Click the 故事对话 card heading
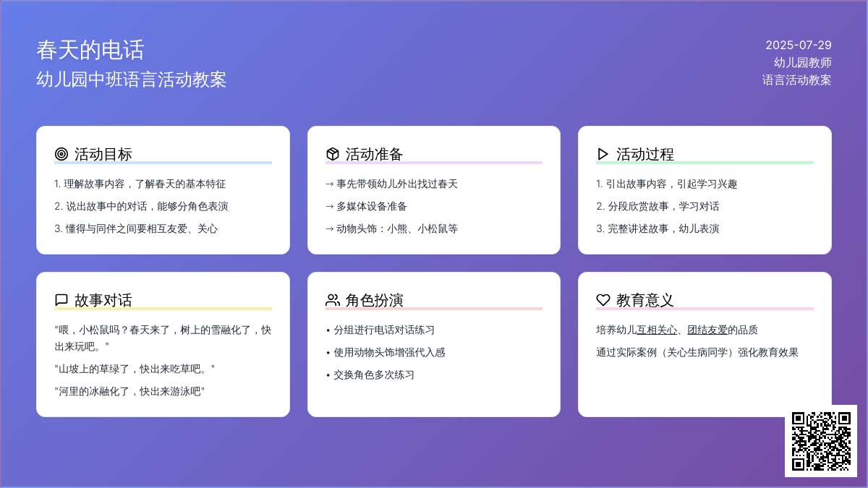The height and width of the screenshot is (488, 868). click(x=103, y=300)
